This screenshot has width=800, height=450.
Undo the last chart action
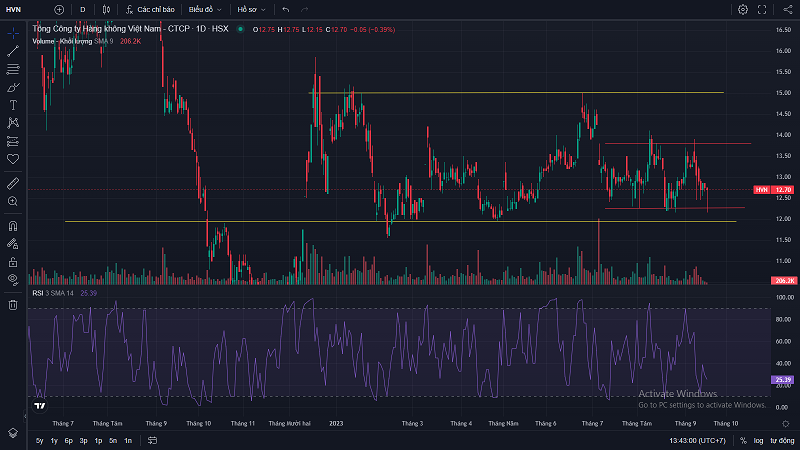[x=286, y=9]
